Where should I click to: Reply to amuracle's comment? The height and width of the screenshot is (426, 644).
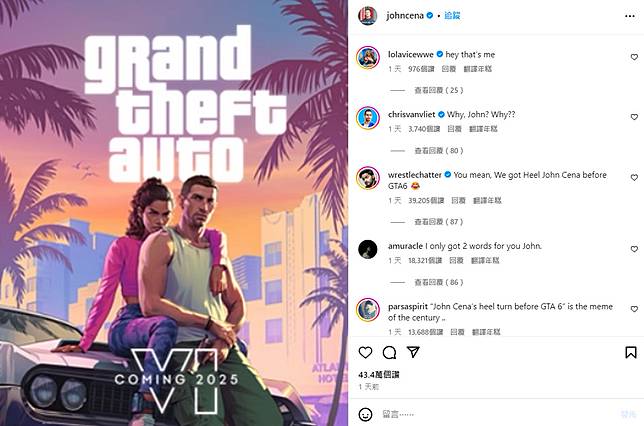tap(456, 260)
